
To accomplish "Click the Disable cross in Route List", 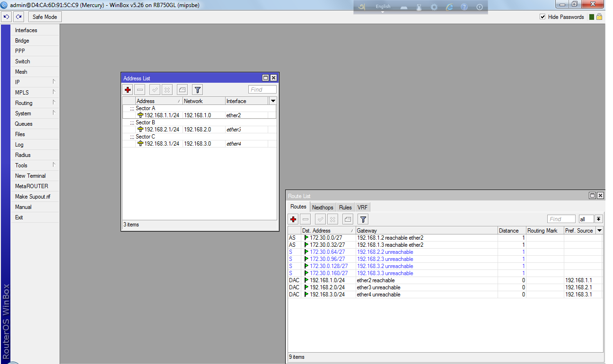I will coord(333,219).
